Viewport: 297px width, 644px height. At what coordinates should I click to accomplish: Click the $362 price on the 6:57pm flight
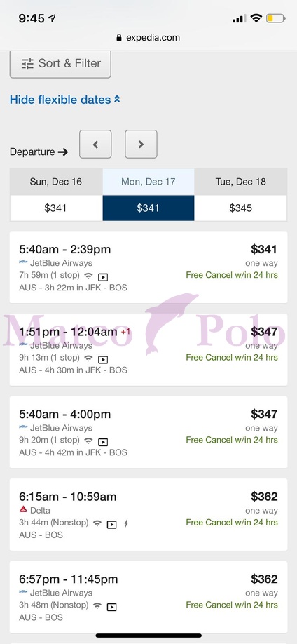coord(264,579)
